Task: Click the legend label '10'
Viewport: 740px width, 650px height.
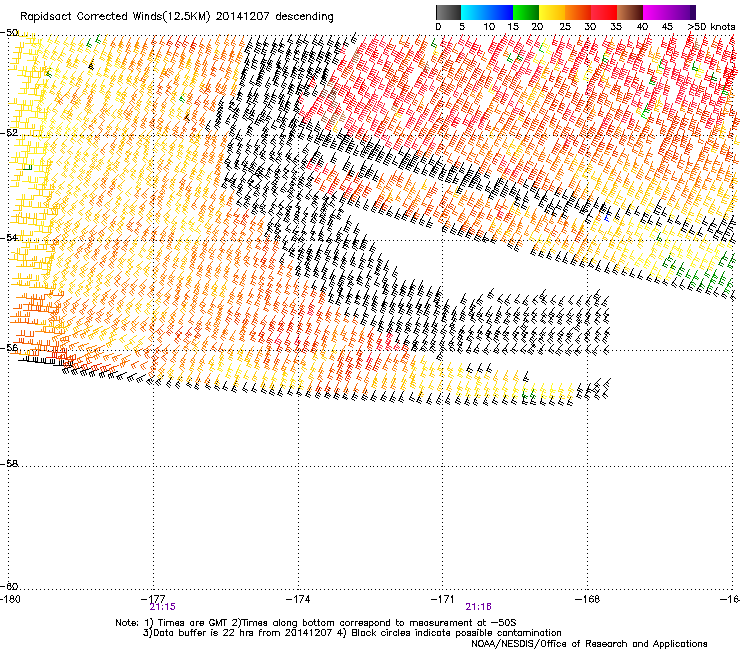Action: (489, 27)
